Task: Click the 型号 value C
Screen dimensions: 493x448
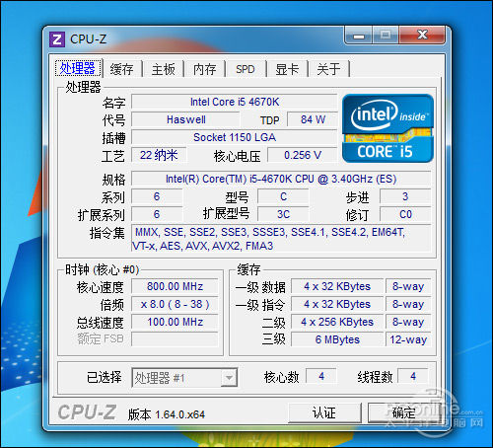Action: [x=283, y=196]
